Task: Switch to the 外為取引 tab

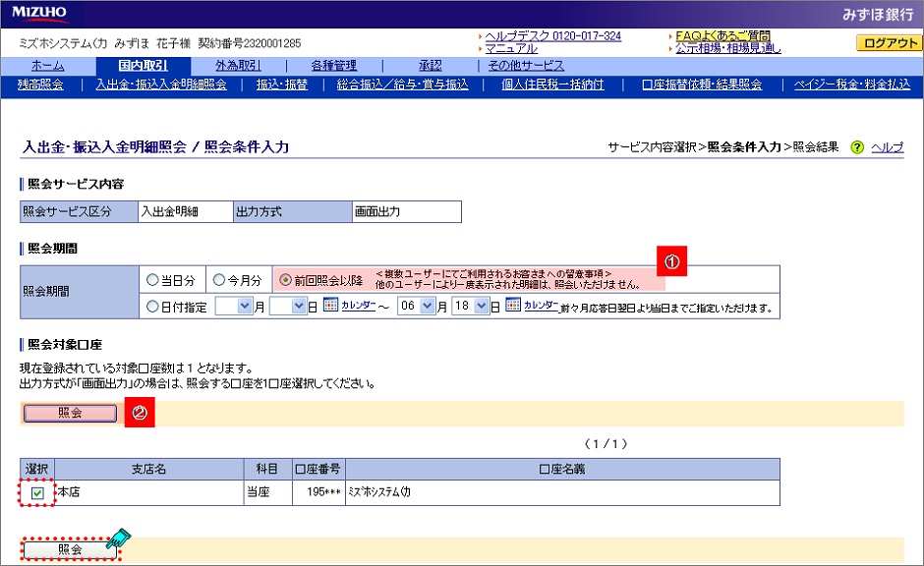Action: (x=238, y=66)
